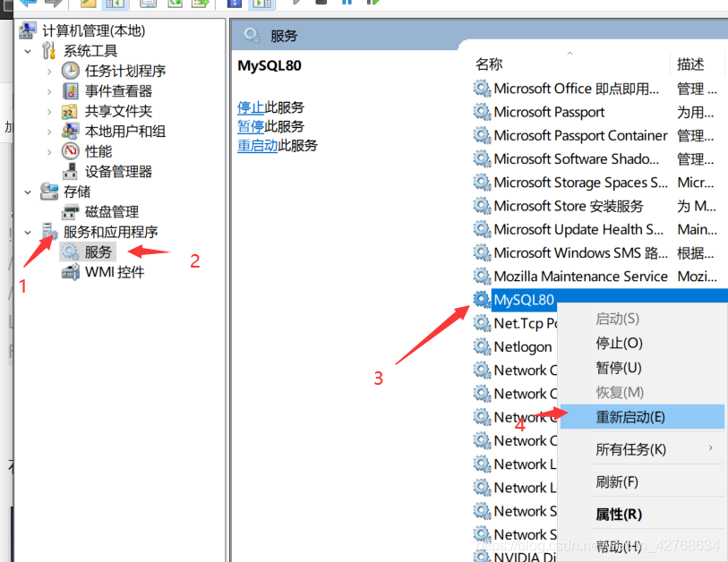
Task: Collapse the 系统工具 tree node
Action: (x=28, y=51)
